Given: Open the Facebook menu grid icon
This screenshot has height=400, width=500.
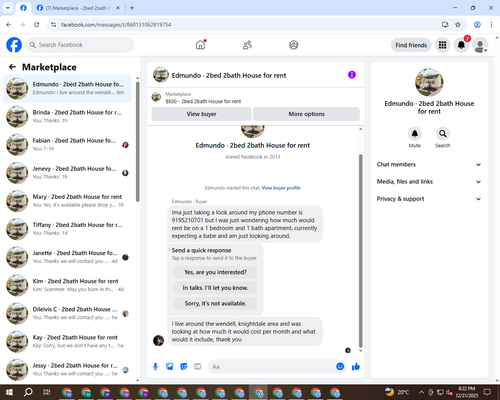Looking at the screenshot, I should (x=442, y=45).
